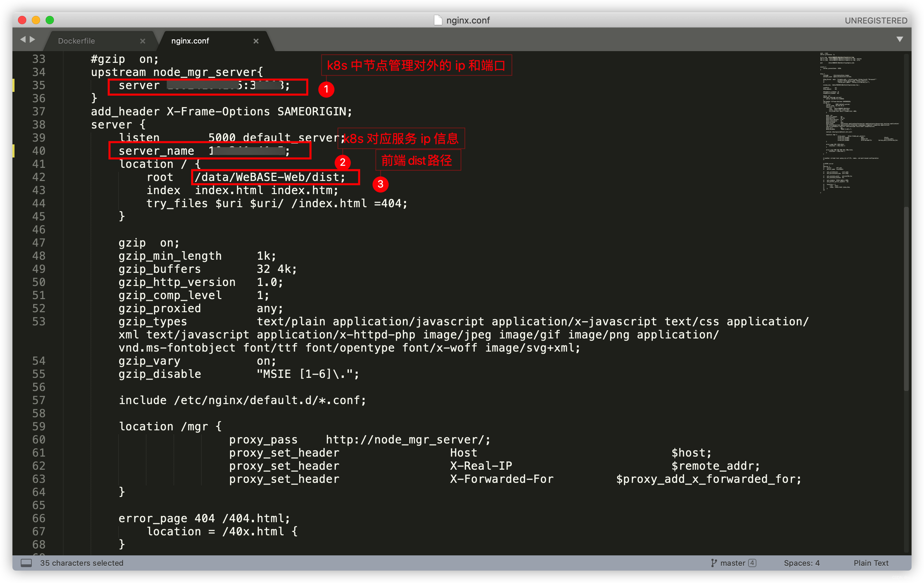Click the 'location / {' line 41
This screenshot has height=583, width=924.
point(160,164)
